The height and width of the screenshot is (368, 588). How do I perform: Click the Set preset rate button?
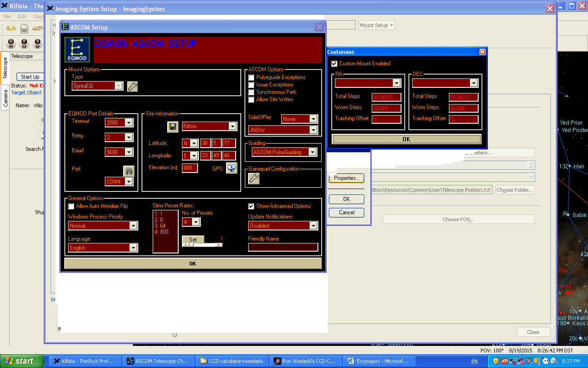coord(193,239)
